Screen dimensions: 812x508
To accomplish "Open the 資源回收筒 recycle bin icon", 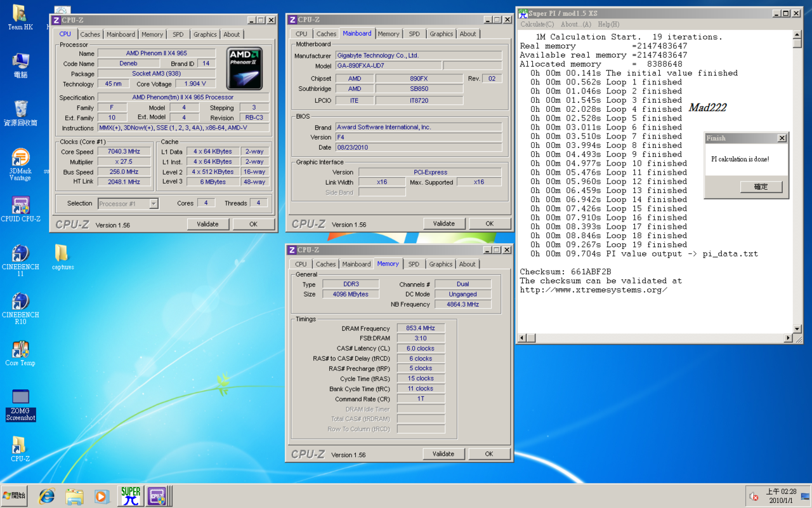I will coord(20,113).
